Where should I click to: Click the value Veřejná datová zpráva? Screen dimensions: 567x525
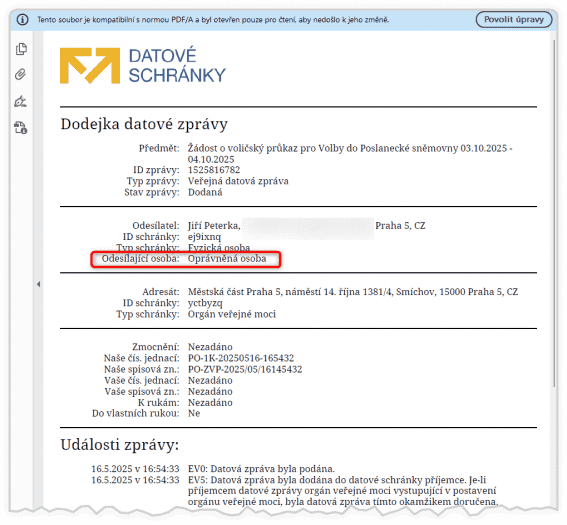(x=238, y=181)
